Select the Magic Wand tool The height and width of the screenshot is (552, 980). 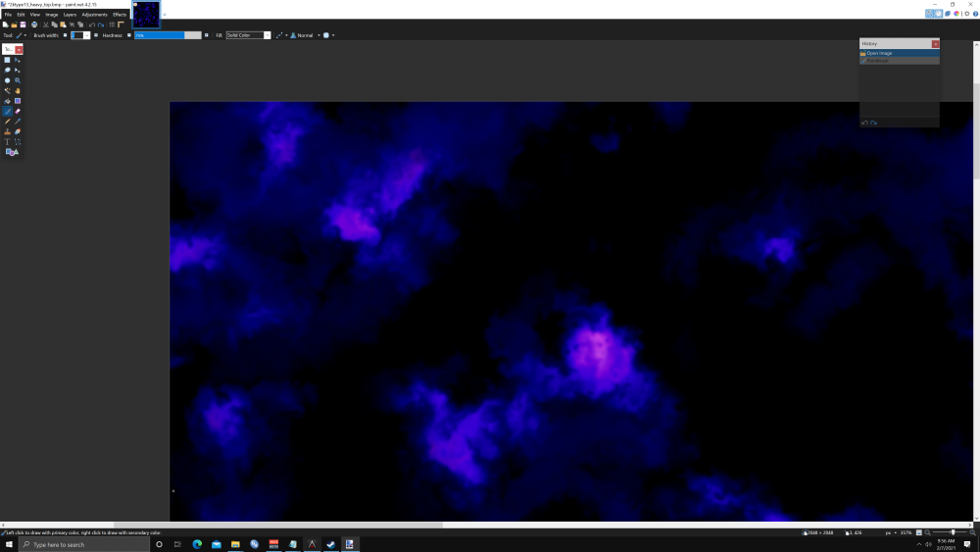[8, 90]
